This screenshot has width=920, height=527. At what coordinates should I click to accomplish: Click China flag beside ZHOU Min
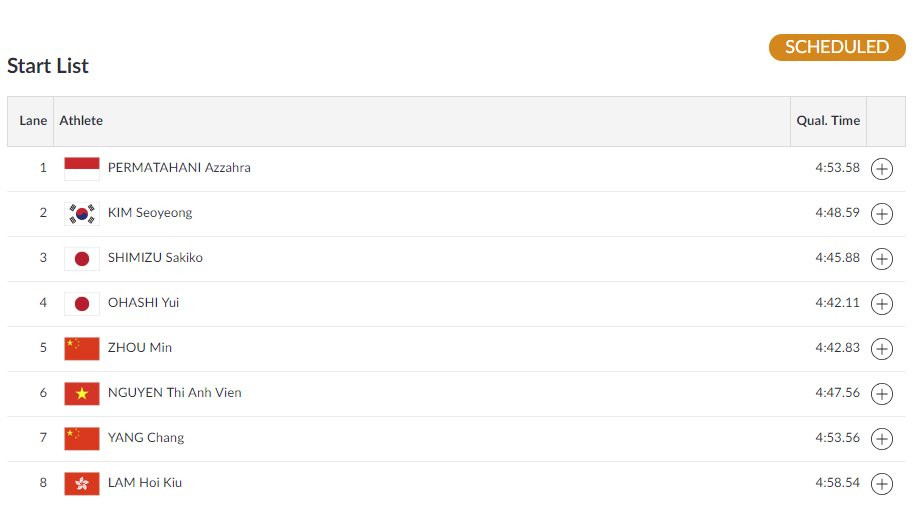click(82, 348)
